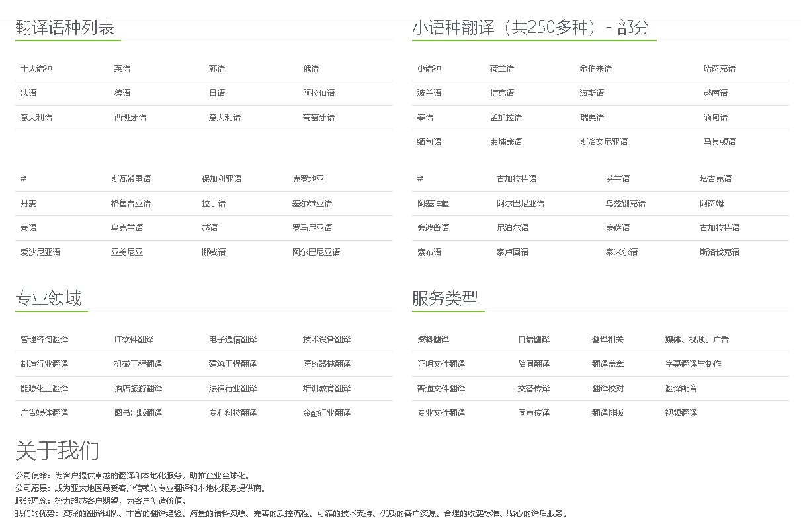Click the 葡萄牙语 link
This screenshot has width=801, height=532.
[x=319, y=118]
